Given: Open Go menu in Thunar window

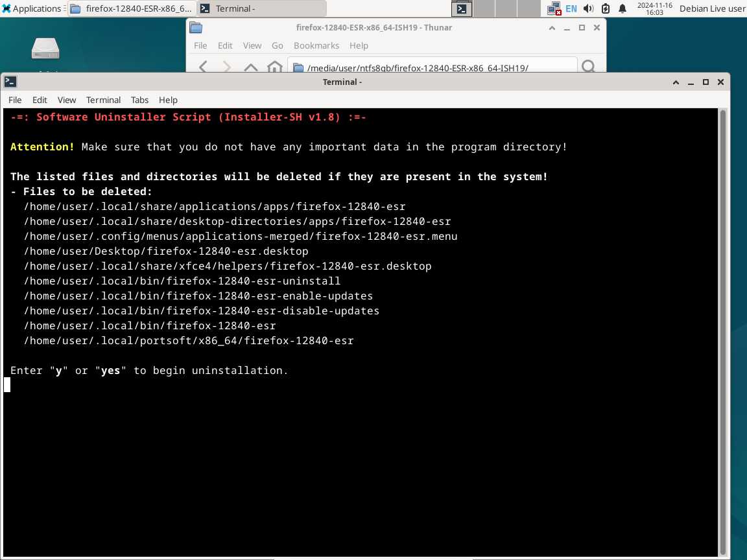Looking at the screenshot, I should point(278,46).
